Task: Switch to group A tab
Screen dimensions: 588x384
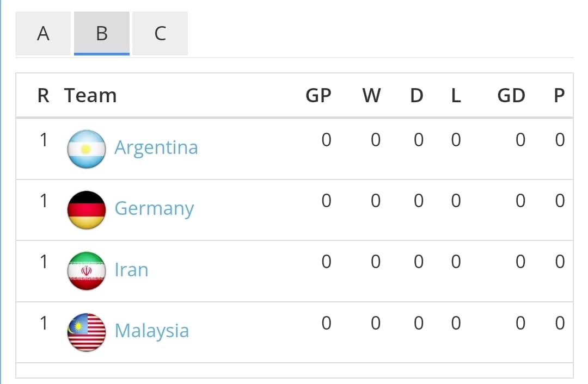Action: 43,33
